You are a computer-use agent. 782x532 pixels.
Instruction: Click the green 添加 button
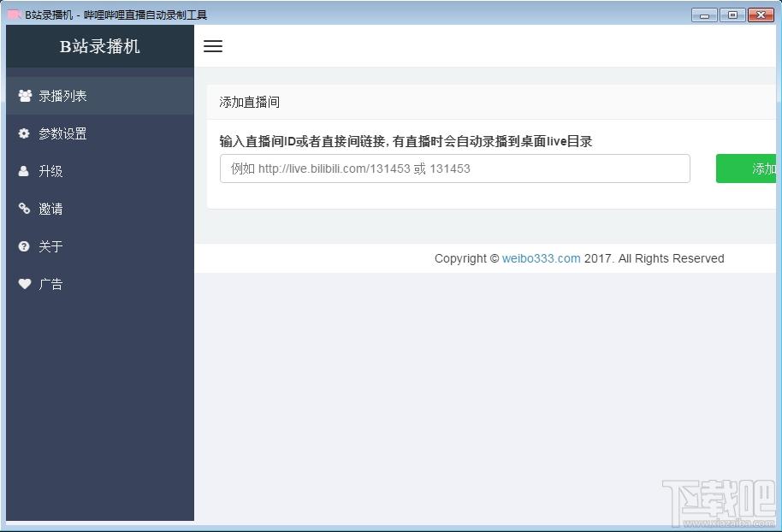tap(746, 168)
